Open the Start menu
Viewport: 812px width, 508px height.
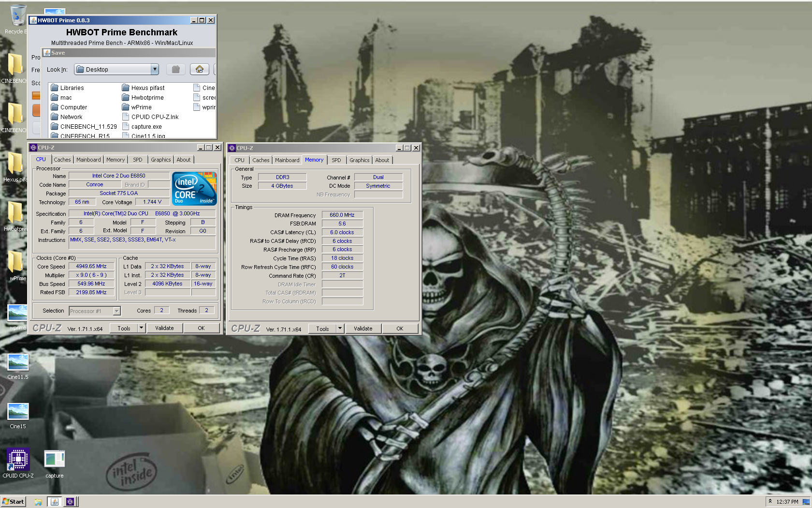[13, 502]
